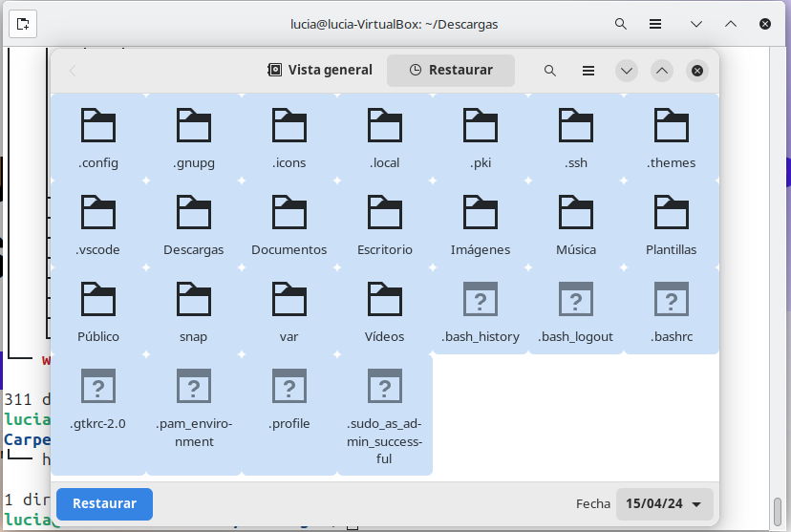This screenshot has width=791, height=532.
Task: Click the terminal window scrollbar
Action: (x=778, y=511)
